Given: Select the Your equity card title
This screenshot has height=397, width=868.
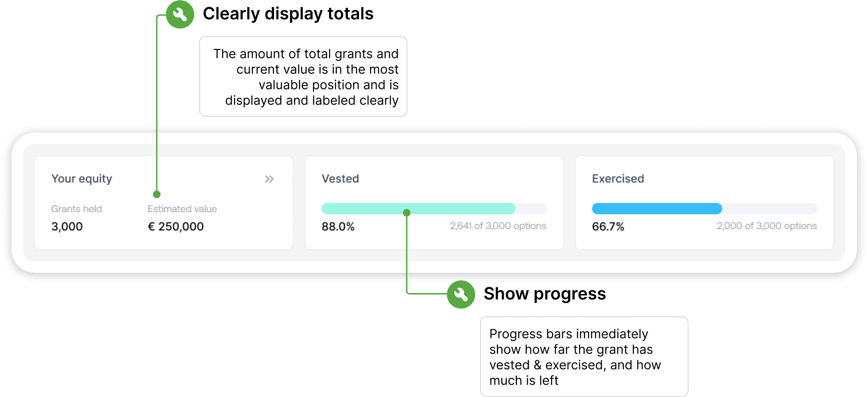Looking at the screenshot, I should click(81, 179).
